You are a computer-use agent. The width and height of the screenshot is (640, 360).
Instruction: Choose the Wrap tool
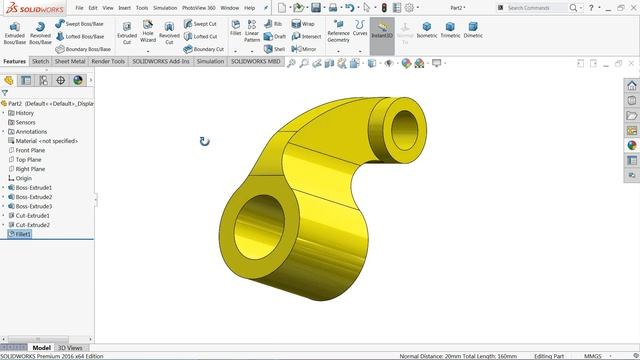(x=303, y=24)
